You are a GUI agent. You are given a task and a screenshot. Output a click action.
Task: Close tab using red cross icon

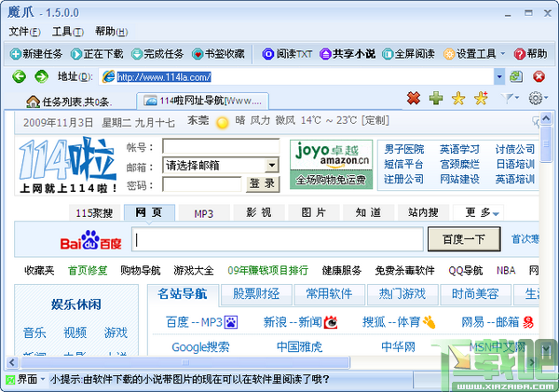coord(414,98)
